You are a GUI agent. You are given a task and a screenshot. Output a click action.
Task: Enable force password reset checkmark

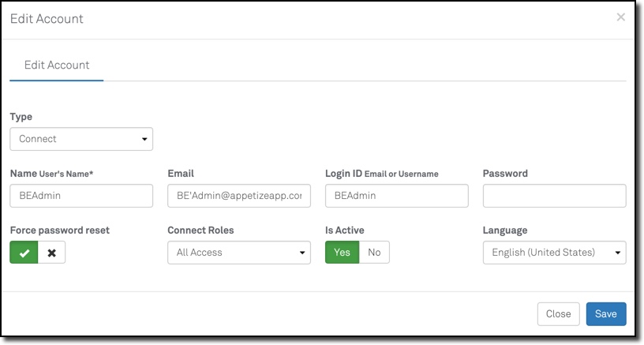[x=24, y=253]
